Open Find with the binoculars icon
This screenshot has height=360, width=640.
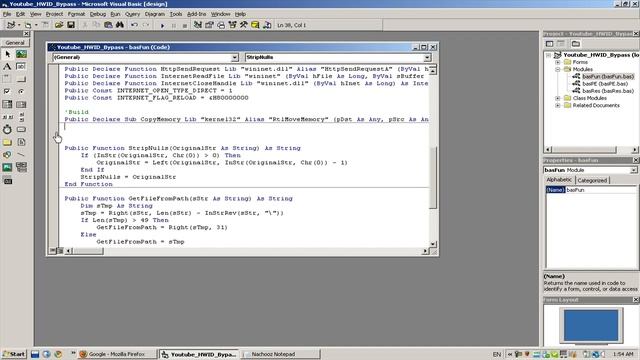point(120,25)
